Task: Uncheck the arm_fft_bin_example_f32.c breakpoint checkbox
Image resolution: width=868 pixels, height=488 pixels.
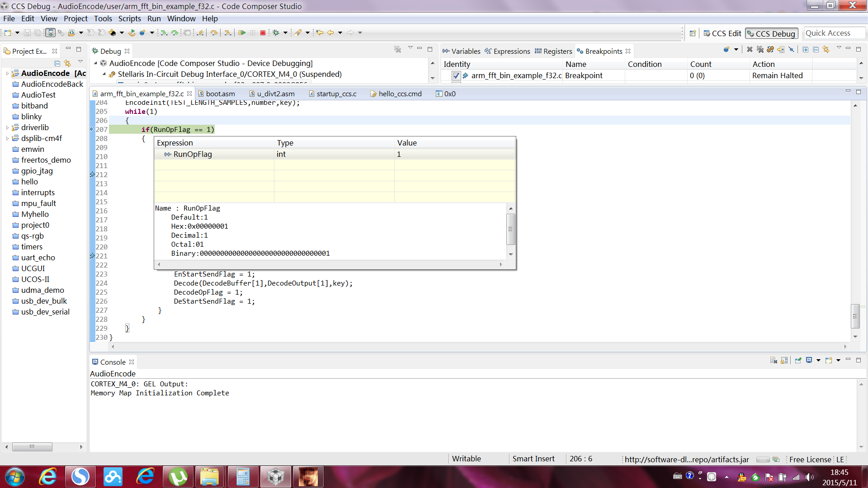Action: click(x=456, y=75)
